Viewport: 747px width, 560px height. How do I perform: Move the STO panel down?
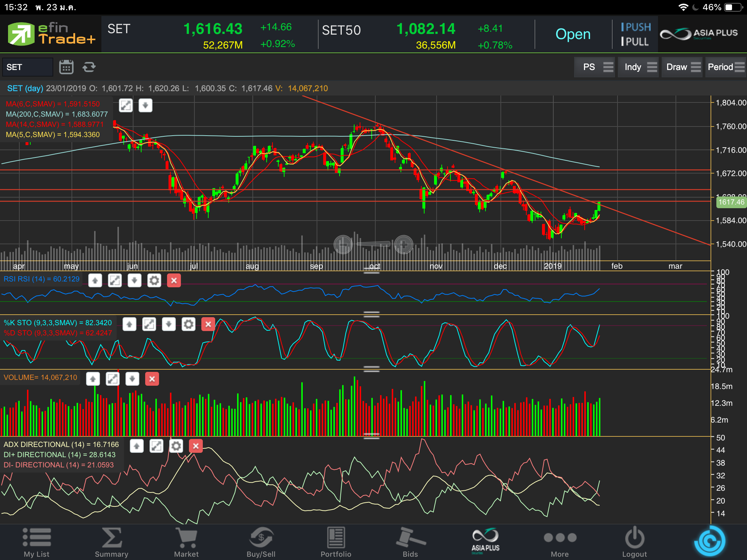pyautogui.click(x=169, y=324)
